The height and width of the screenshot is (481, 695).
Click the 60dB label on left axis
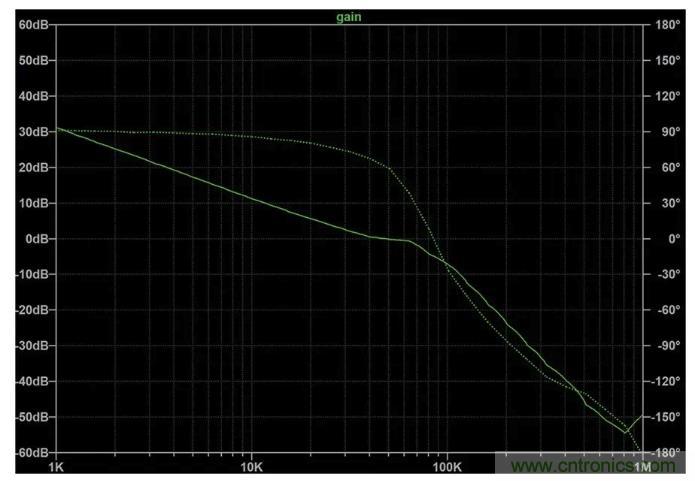[x=33, y=25]
